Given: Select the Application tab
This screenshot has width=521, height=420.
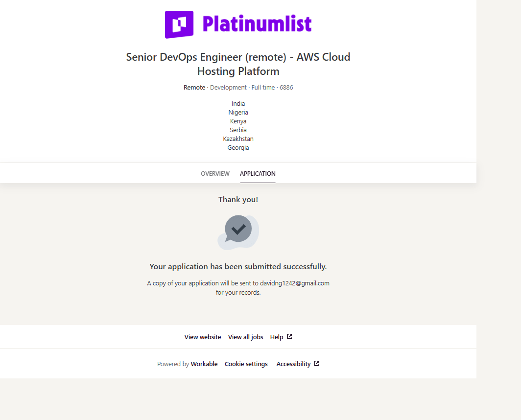Looking at the screenshot, I should 258,174.
